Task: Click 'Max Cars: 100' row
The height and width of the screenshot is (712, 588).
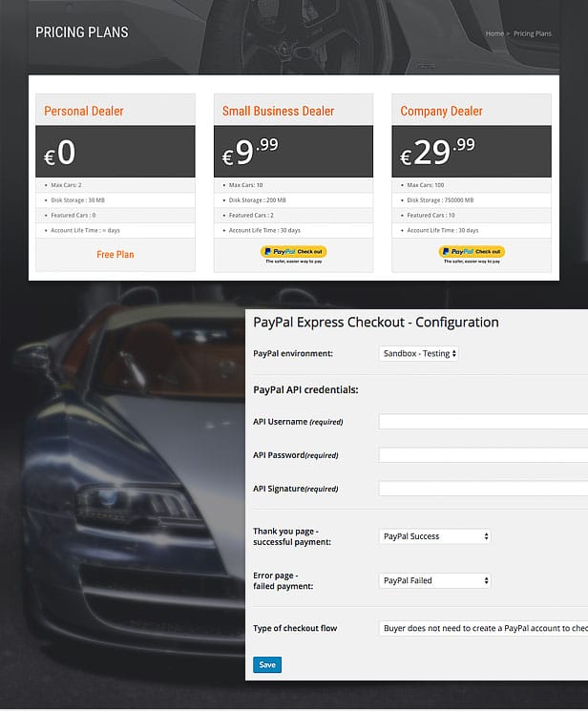Action: pos(472,185)
